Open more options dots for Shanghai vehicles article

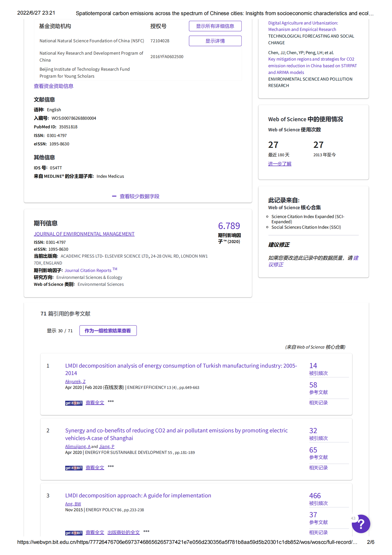(x=111, y=466)
